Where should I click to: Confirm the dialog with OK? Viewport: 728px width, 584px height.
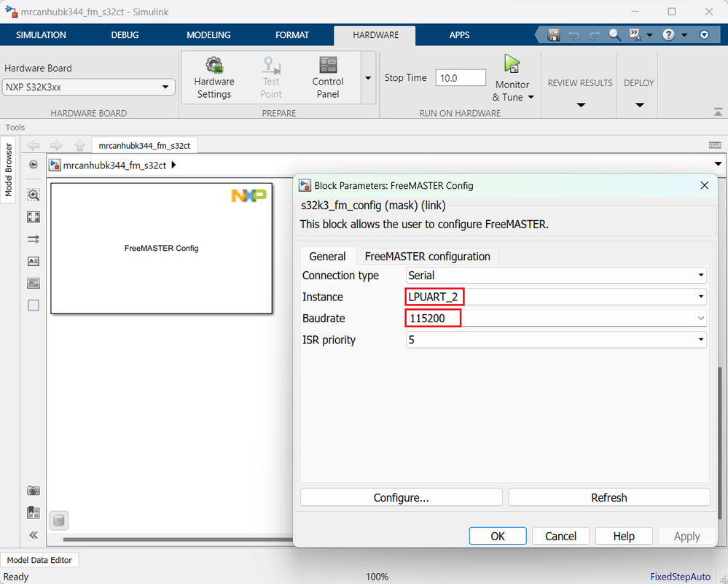click(498, 536)
